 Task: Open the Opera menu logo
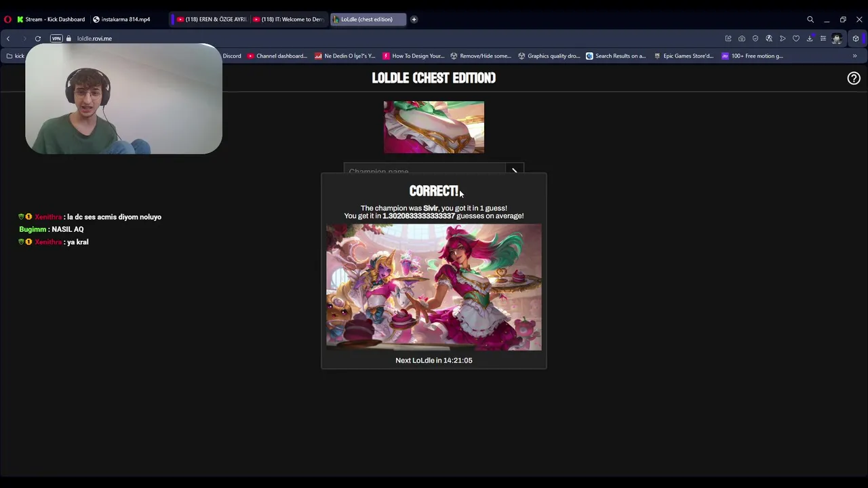[x=7, y=20]
